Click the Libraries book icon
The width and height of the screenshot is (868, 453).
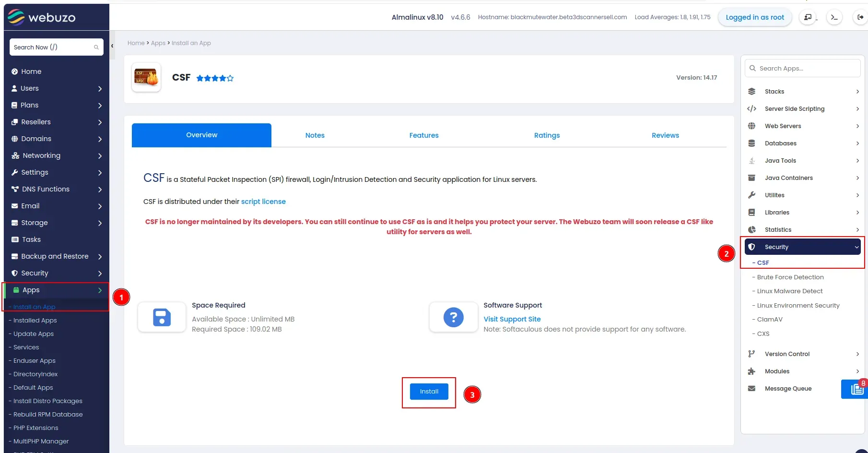click(x=752, y=212)
